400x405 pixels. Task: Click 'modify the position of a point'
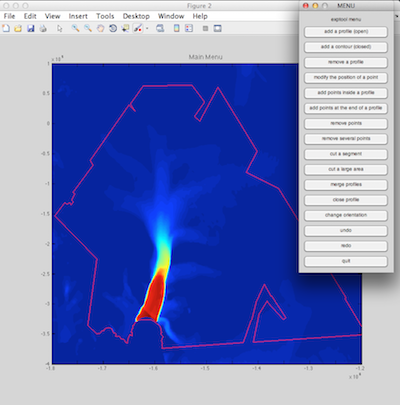tap(346, 78)
